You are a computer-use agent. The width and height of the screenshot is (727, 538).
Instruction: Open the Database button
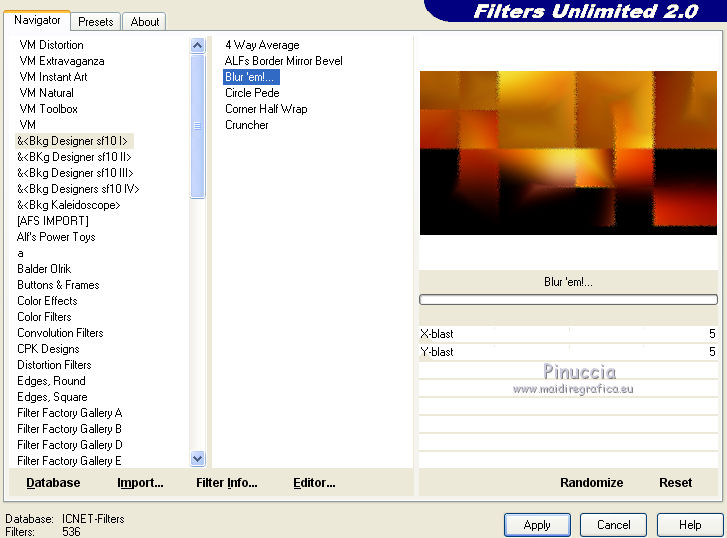click(53, 483)
